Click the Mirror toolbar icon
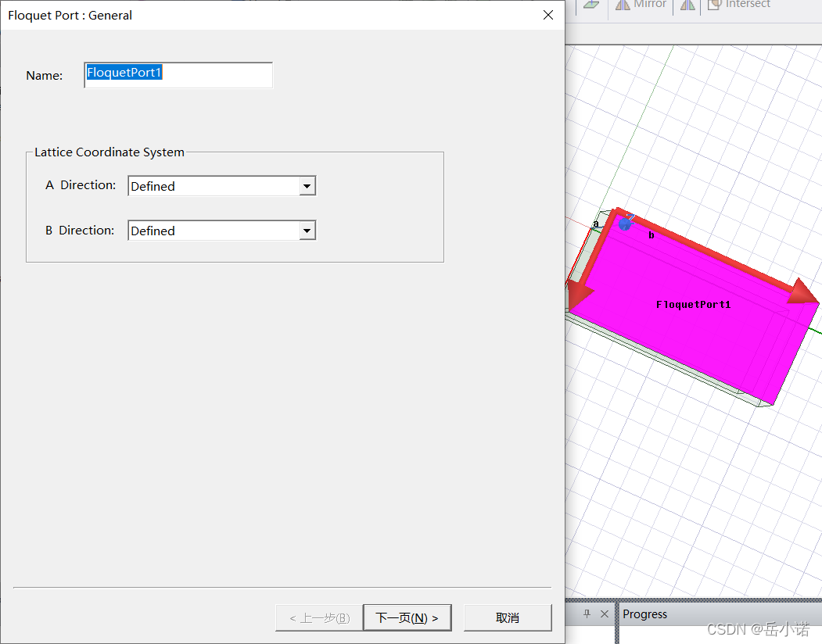The image size is (822, 644). (623, 4)
